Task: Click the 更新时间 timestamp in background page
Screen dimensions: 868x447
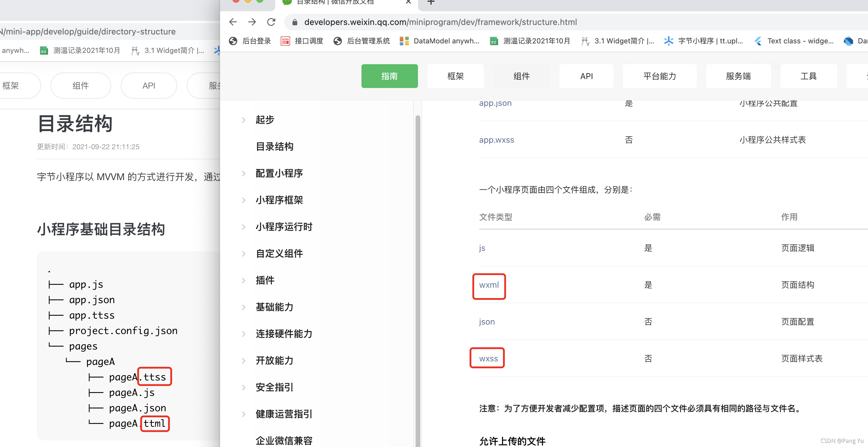Action: pyautogui.click(x=88, y=147)
